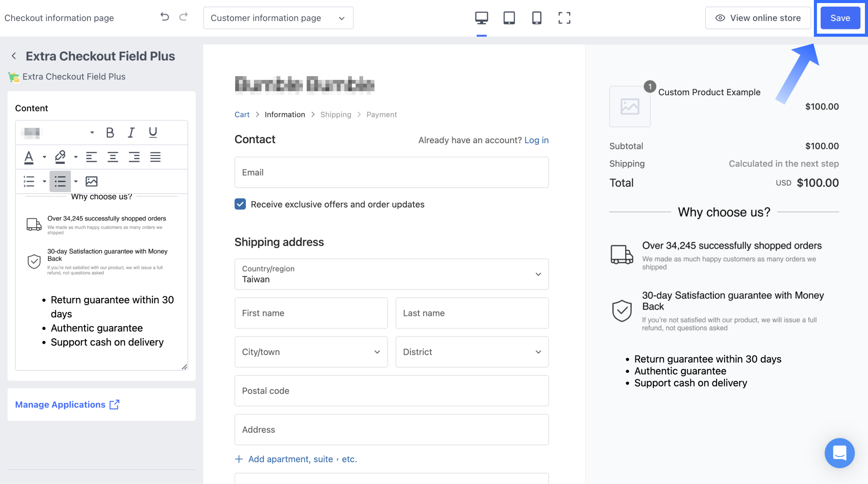
Task: Open the District dropdown
Action: pos(471,352)
